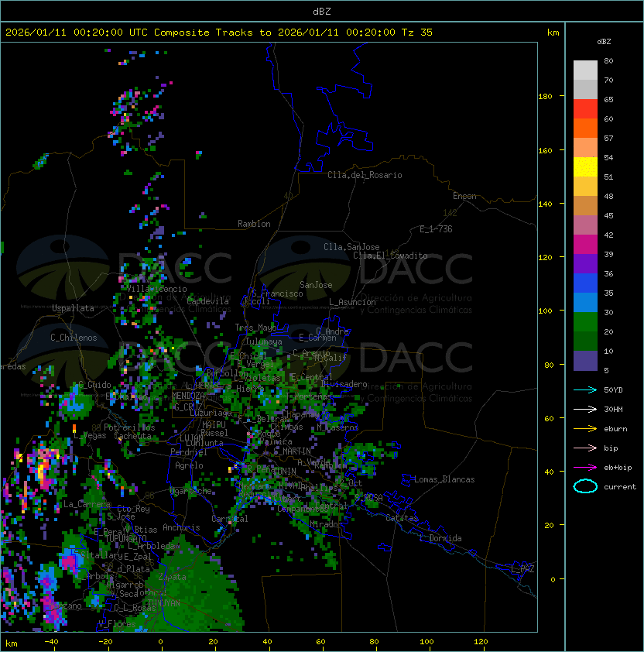Select the Clla.SanJose label
Image resolution: width=644 pixels, height=652 pixels.
pos(351,247)
